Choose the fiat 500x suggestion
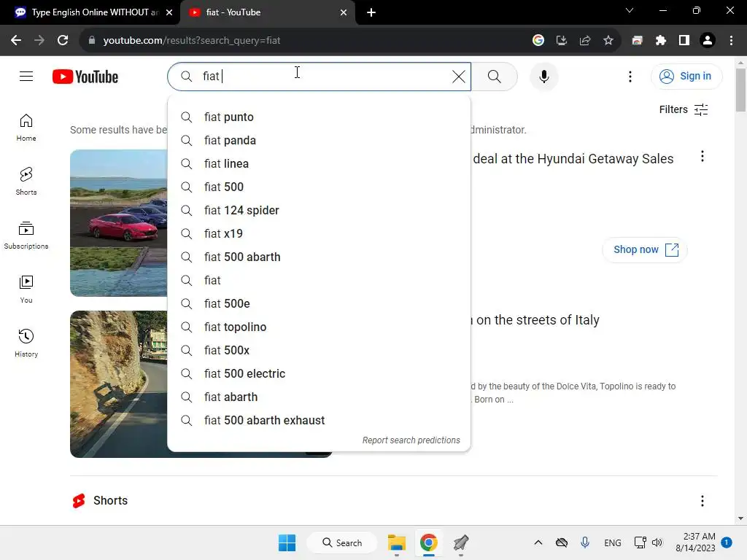This screenshot has width=747, height=560. click(x=319, y=351)
